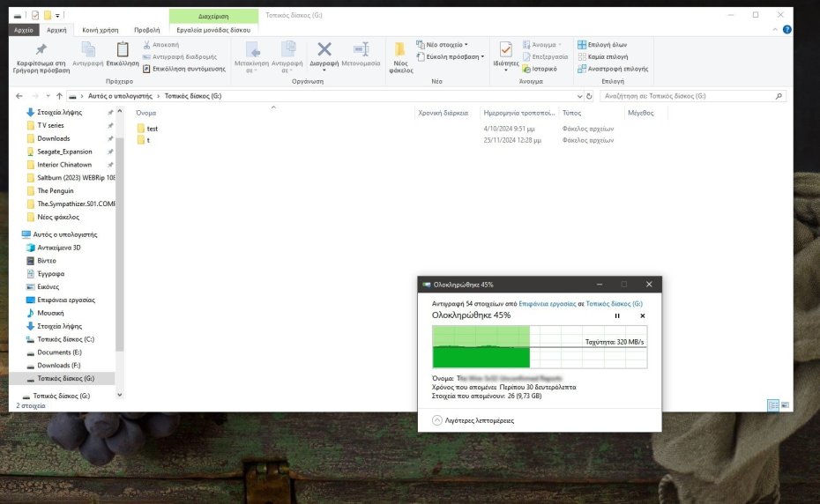Click Επεξεργασία in the ribbon
820x504 pixels.
click(x=546, y=56)
